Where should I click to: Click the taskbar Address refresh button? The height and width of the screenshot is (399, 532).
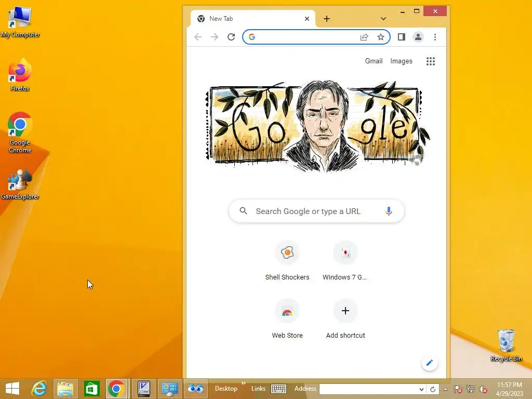coord(433,389)
